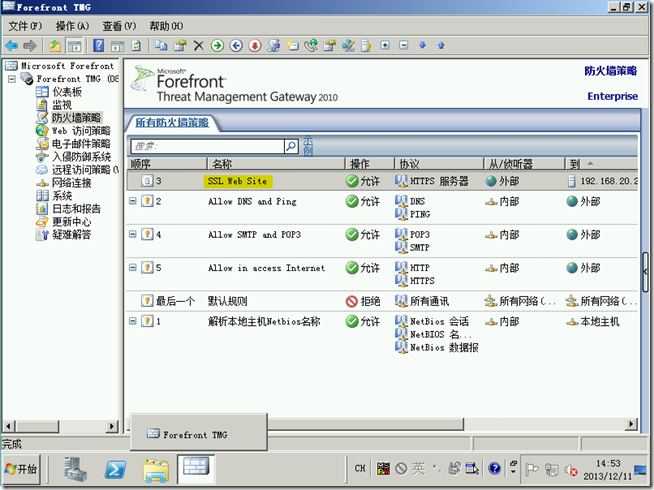Click the Forefront TMG taskbar preview label
Viewport: 654px width, 490px height.
point(195,435)
